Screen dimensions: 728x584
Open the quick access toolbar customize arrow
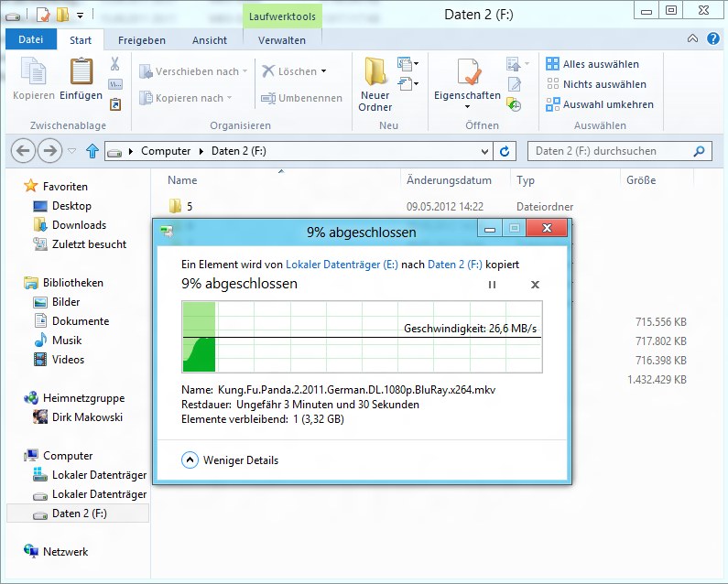coord(81,16)
